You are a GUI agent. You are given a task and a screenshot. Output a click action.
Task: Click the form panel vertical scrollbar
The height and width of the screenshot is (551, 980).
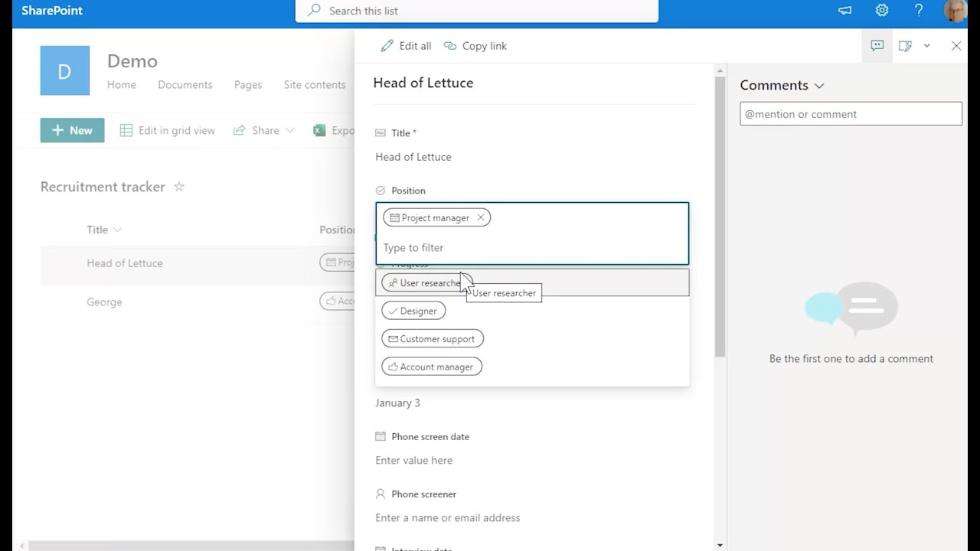click(x=720, y=216)
